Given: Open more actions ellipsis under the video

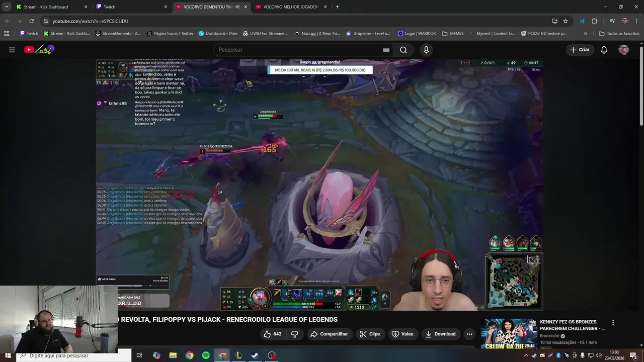Looking at the screenshot, I should tap(469, 334).
